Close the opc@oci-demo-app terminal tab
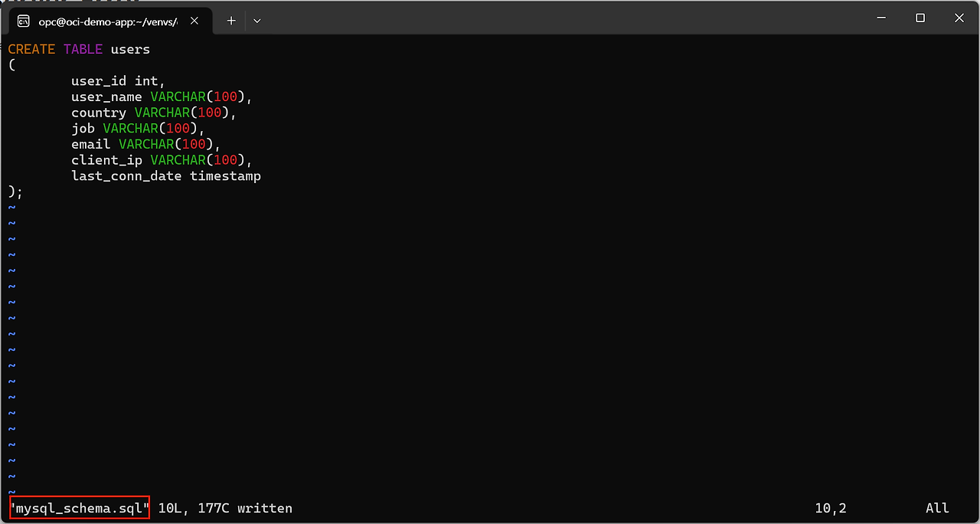 194,21
